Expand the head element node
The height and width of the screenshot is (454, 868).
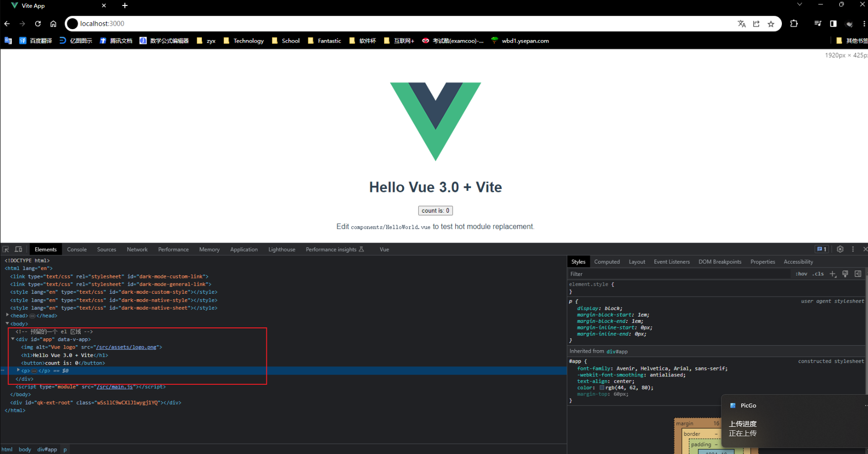point(7,315)
